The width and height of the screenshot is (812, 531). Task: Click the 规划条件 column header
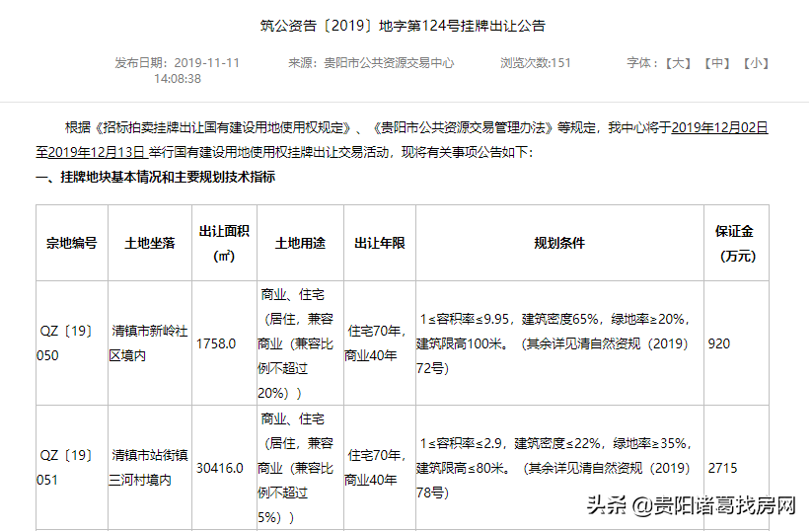(x=559, y=243)
